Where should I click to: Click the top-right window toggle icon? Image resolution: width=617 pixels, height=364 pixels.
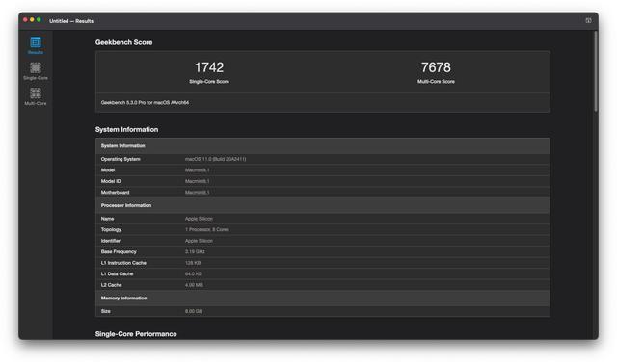(588, 20)
